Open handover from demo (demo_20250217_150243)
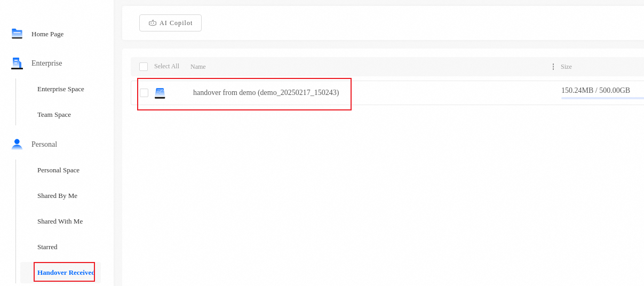 pyautogui.click(x=266, y=93)
